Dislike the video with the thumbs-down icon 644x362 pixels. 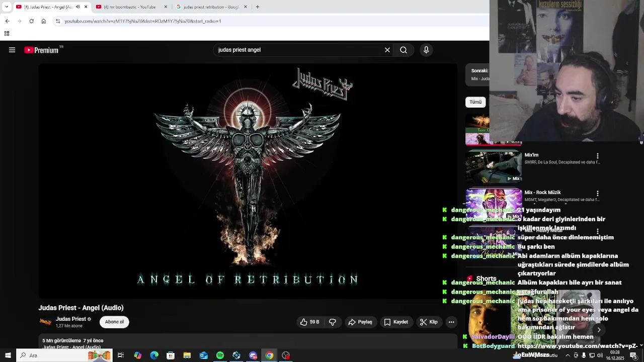point(333,322)
